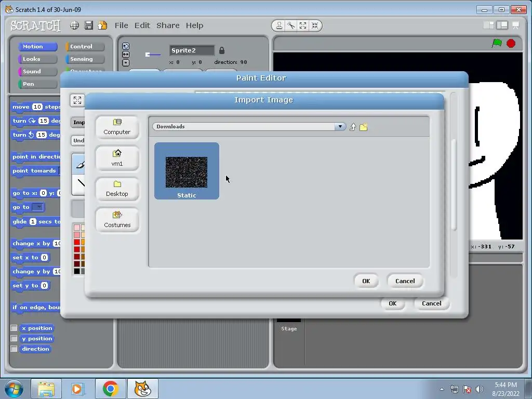Select the Looks block category

(37, 59)
